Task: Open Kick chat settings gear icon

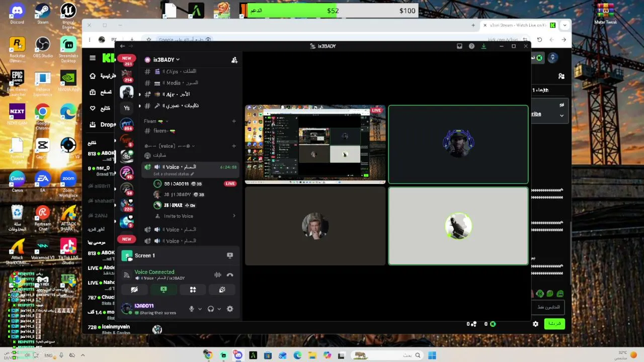Action: [x=535, y=324]
